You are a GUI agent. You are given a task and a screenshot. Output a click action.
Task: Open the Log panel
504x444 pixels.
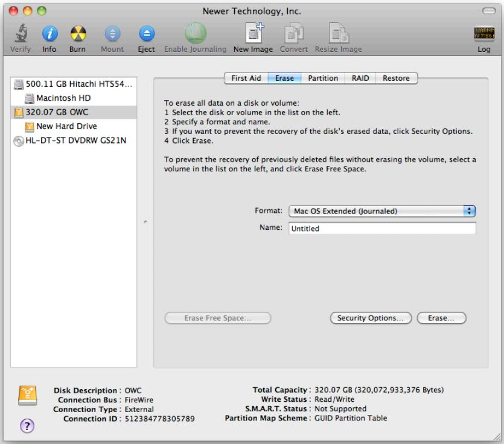pos(482,35)
